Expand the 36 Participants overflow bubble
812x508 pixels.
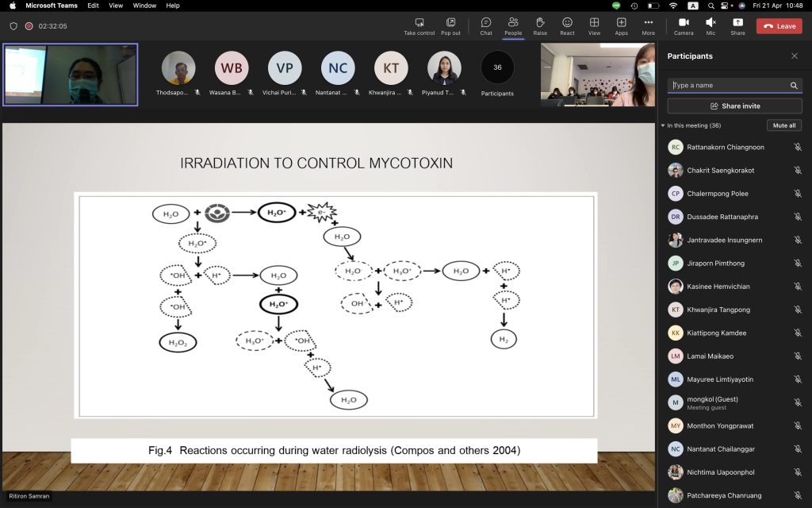pyautogui.click(x=497, y=67)
